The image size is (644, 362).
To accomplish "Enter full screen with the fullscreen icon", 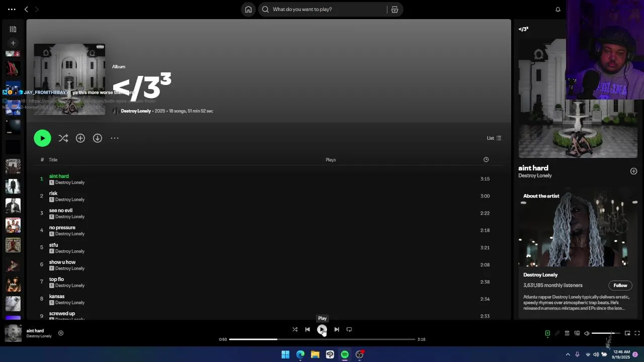I will click(637, 333).
